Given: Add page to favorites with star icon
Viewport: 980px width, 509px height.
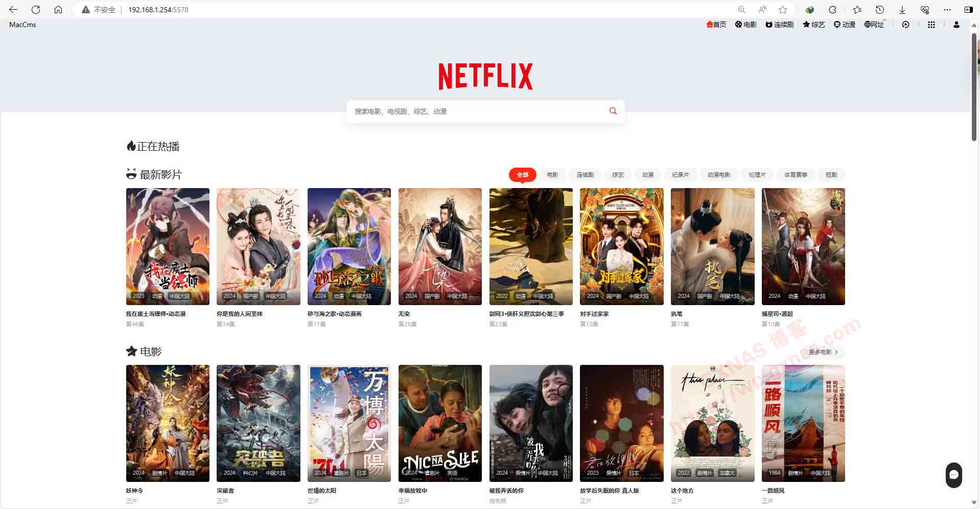Looking at the screenshot, I should coord(782,10).
